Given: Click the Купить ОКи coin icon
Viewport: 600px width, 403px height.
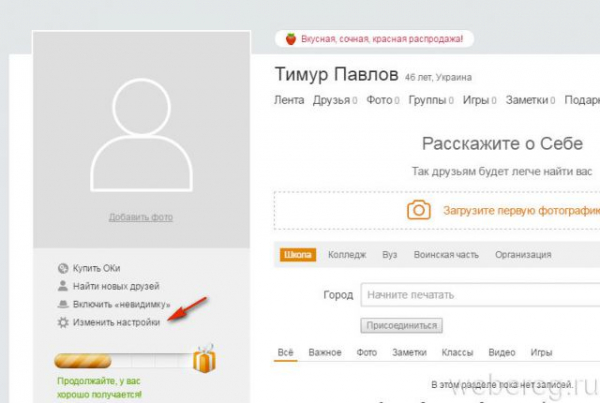Looking at the screenshot, I should tap(63, 268).
